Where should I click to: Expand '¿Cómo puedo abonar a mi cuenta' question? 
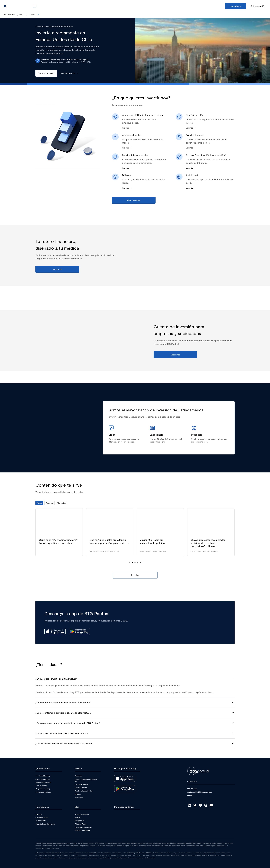pos(135,723)
